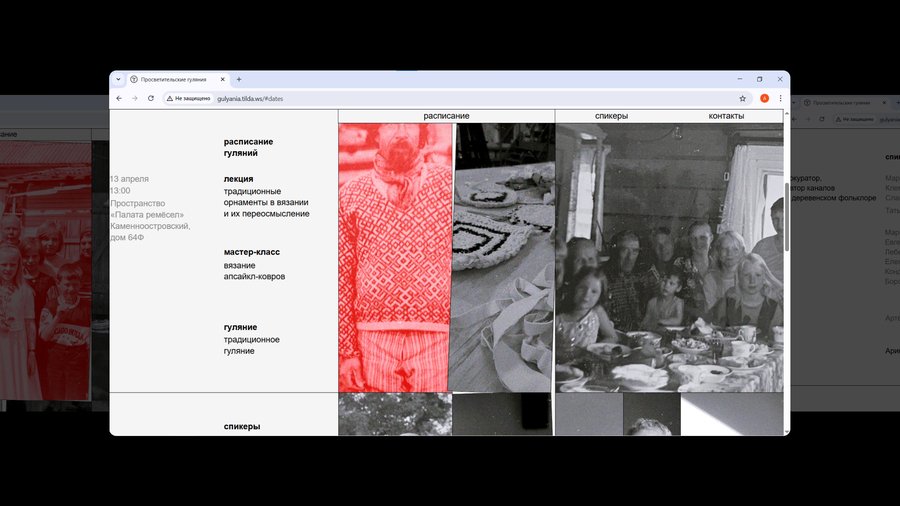Open the спикеры navigation item
The height and width of the screenshot is (506, 900).
611,116
